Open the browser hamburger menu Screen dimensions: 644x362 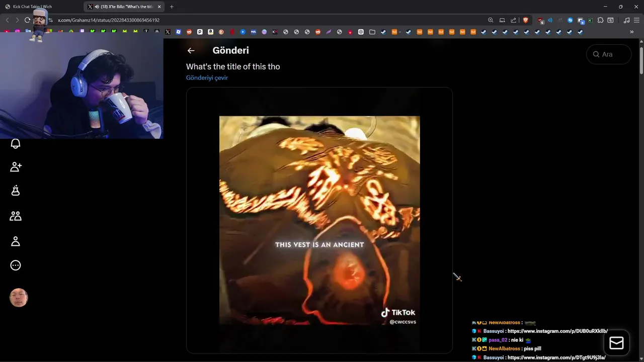(x=636, y=20)
